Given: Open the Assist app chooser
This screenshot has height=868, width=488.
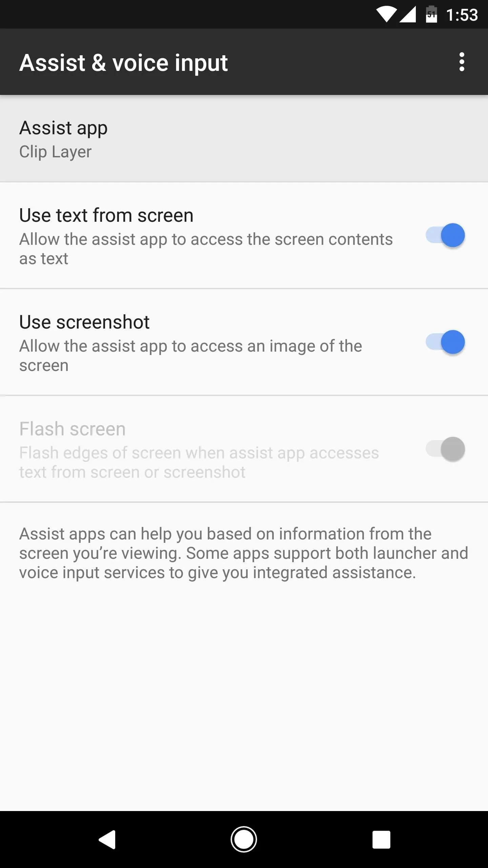Looking at the screenshot, I should click(x=244, y=139).
